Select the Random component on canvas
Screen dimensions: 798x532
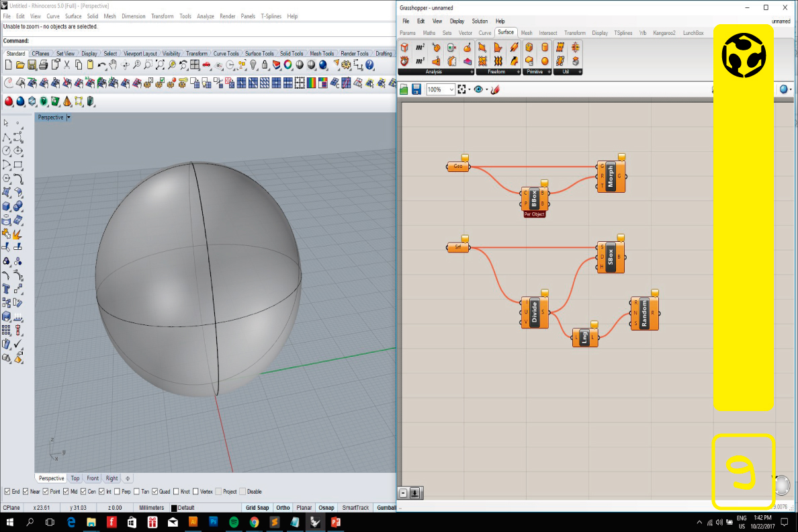click(644, 313)
